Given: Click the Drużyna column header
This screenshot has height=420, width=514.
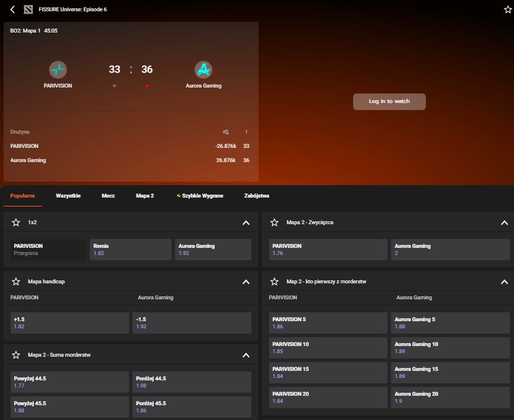Looking at the screenshot, I should pyautogui.click(x=20, y=132).
